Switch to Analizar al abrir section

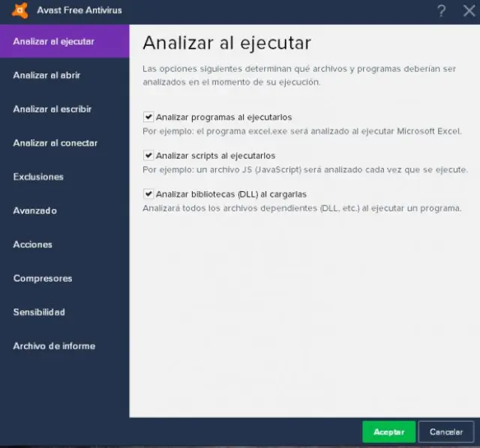pos(64,75)
